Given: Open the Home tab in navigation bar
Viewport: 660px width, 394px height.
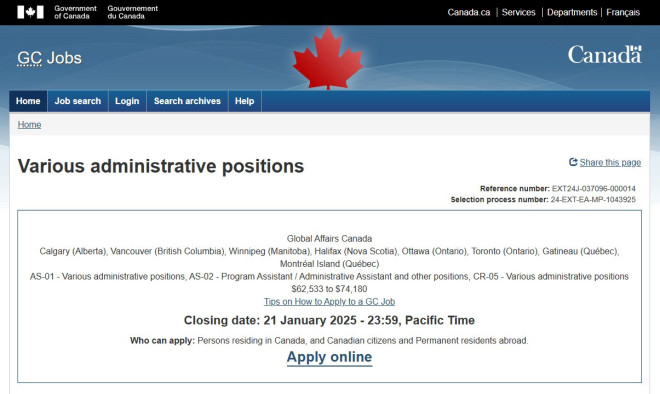Looking at the screenshot, I should [x=28, y=101].
